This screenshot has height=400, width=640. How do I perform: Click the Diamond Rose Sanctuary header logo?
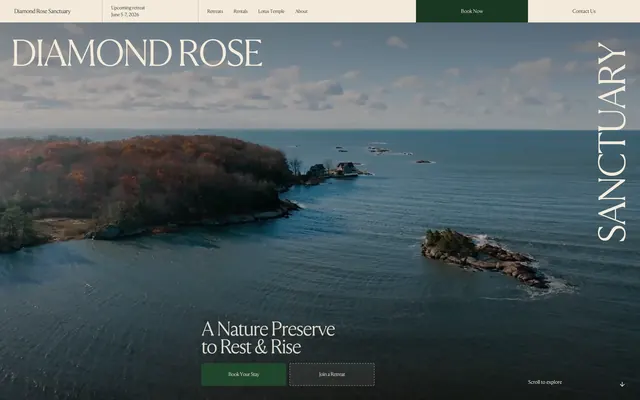point(42,11)
